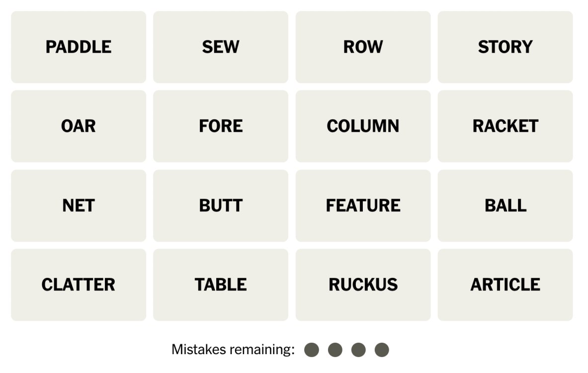Select the TABLE tile
The width and height of the screenshot is (588, 373).
click(221, 284)
